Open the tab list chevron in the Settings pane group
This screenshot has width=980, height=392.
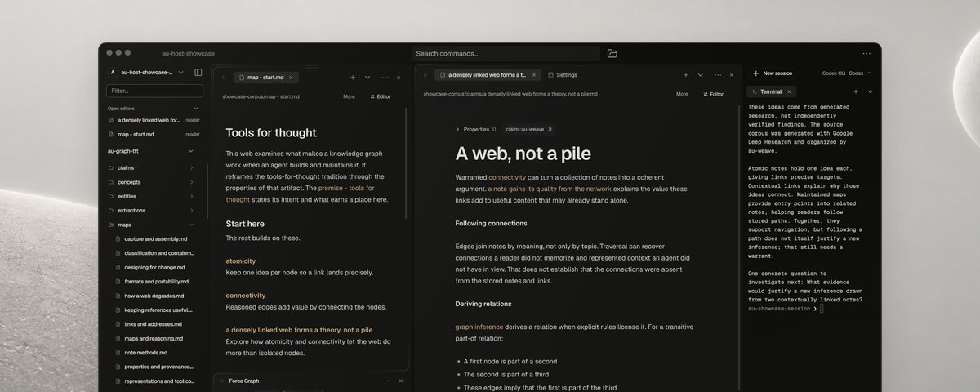(700, 74)
